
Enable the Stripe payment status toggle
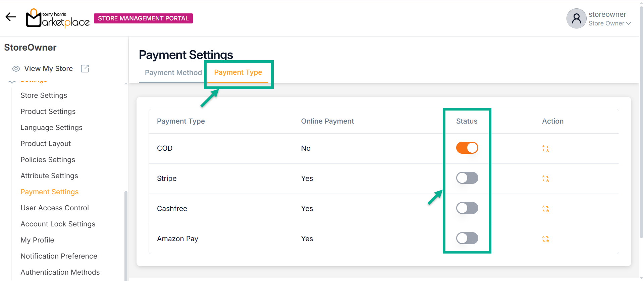tap(467, 178)
